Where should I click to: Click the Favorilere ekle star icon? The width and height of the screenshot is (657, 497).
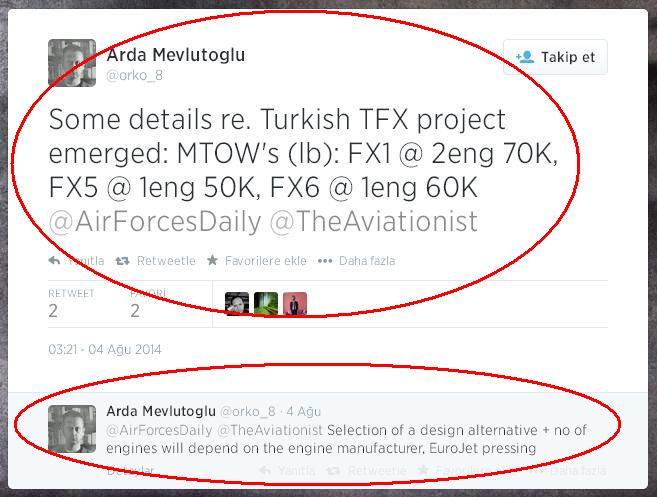click(x=212, y=260)
